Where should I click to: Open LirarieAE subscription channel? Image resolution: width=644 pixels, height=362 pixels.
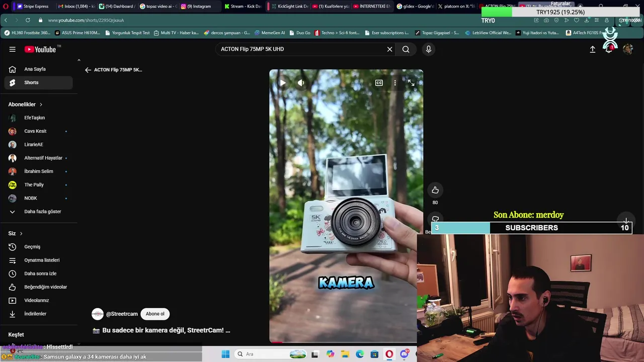(x=39, y=144)
